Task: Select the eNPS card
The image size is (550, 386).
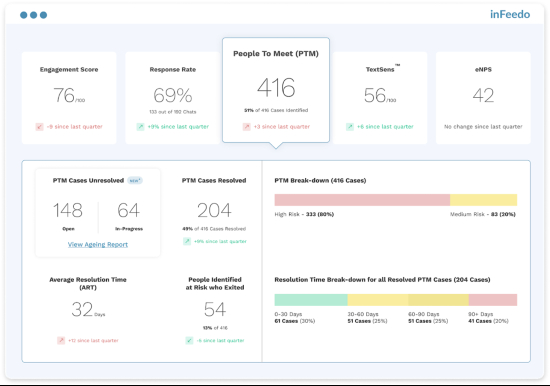Action: [483, 98]
